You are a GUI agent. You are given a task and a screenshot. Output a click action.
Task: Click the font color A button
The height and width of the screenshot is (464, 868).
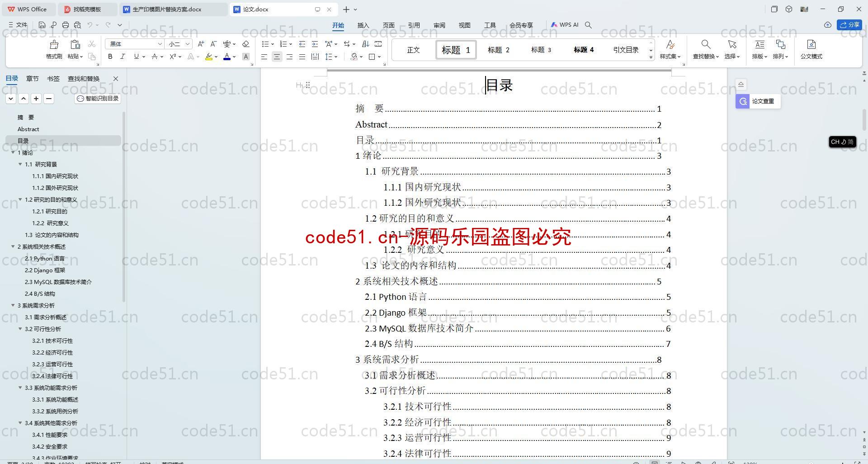pos(227,57)
